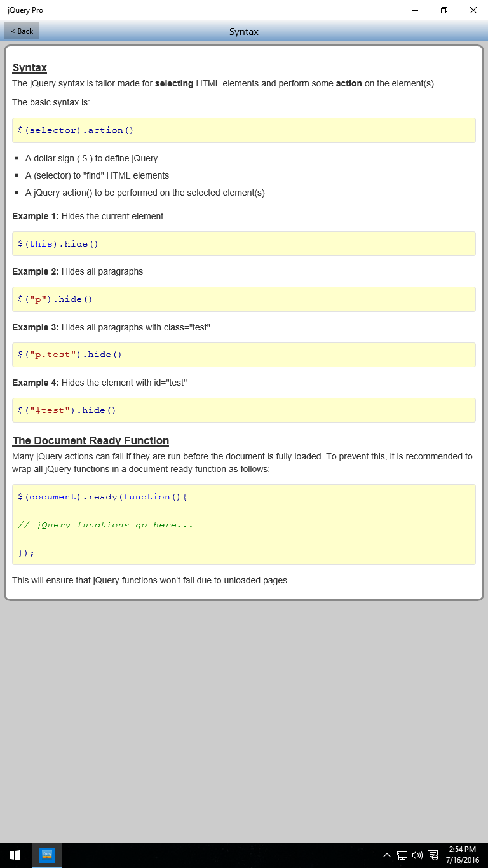Open Windows Start menu
The width and height of the screenshot is (488, 868).
tap(15, 855)
